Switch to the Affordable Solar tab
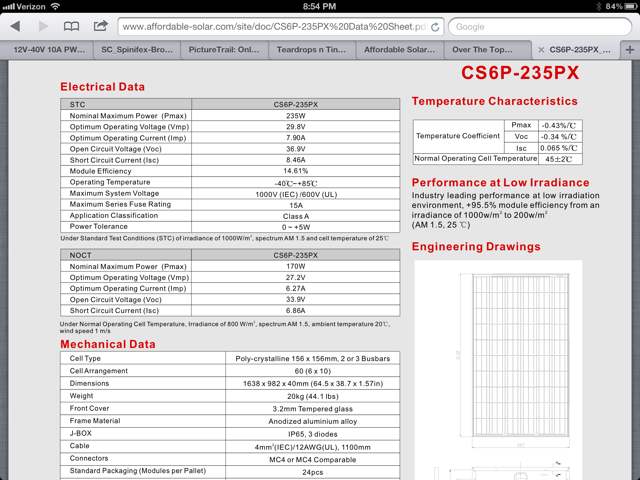The height and width of the screenshot is (480, 640). (400, 50)
